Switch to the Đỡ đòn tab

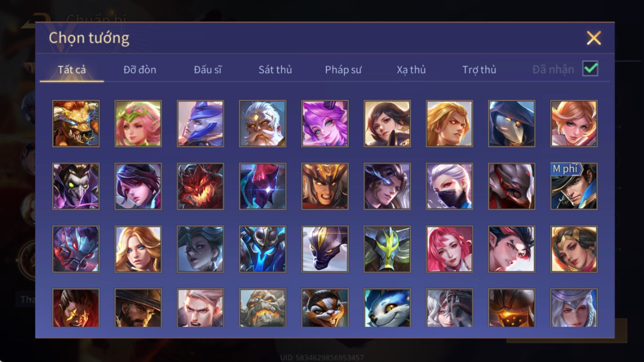(140, 70)
